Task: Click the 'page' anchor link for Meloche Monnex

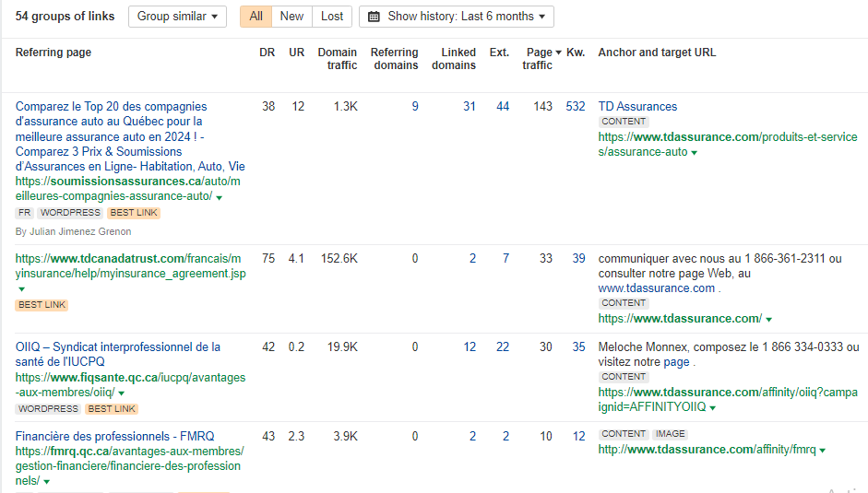Action: click(x=676, y=362)
